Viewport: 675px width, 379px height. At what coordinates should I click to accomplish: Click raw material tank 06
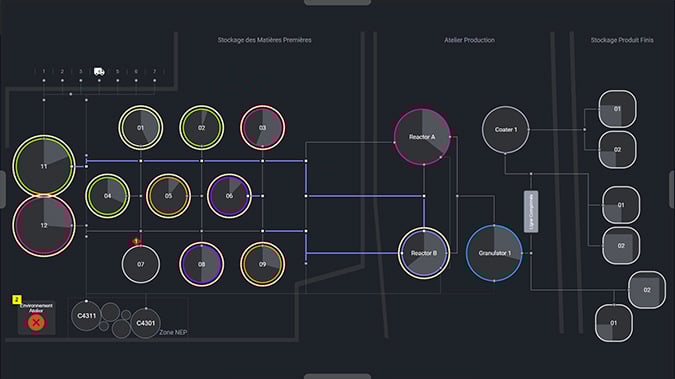coord(229,196)
